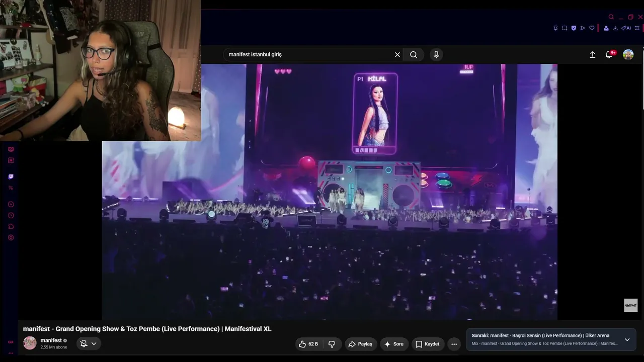Open the sidebar 'M' panel icon
This screenshot has height=362, width=644.
[x=11, y=160]
